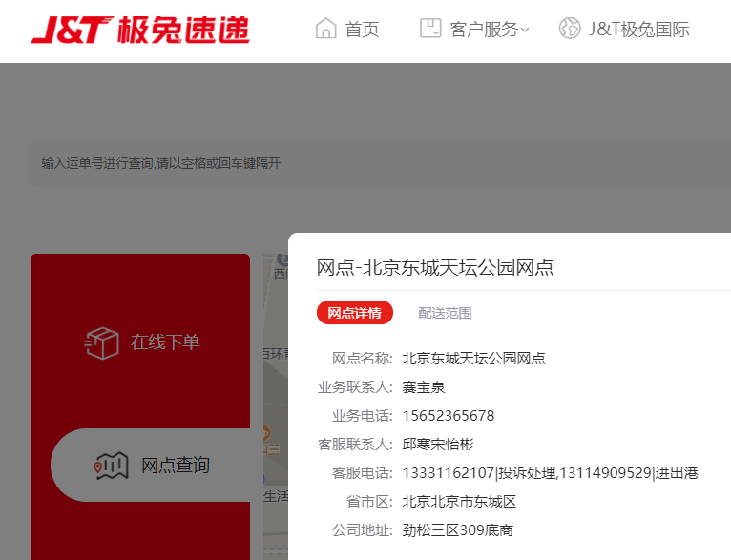
Task: Click company address 劲松三区309底商
Action: point(457,530)
